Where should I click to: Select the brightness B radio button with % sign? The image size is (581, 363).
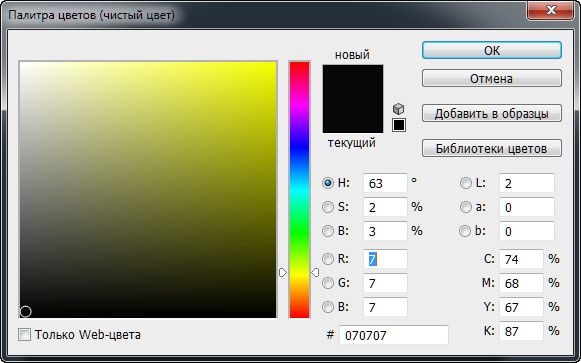[x=328, y=231]
